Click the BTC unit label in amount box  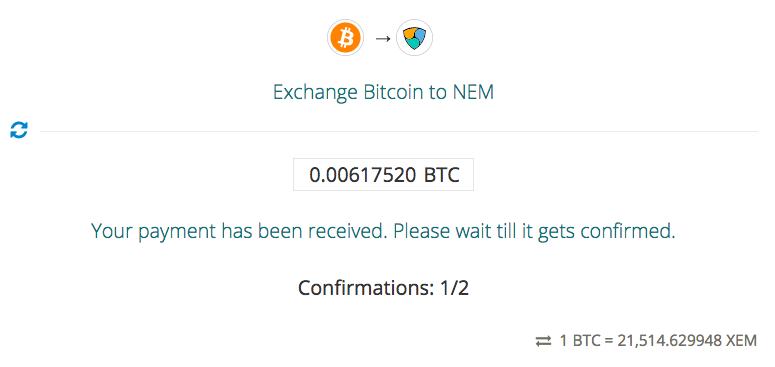[x=441, y=175]
